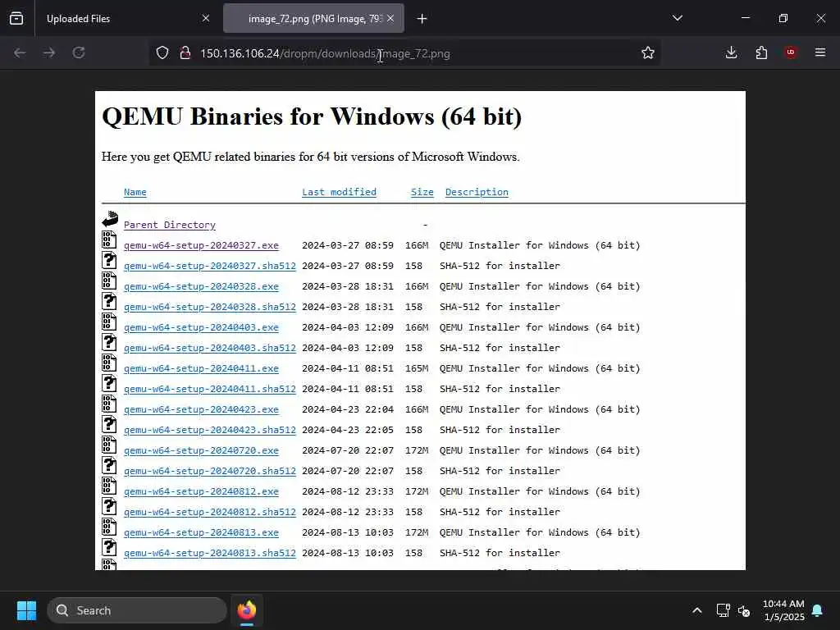Screen dimensions: 840x630
Task: Open qemu-w64-setup-20240423.sha512 link
Action: coord(209,430)
